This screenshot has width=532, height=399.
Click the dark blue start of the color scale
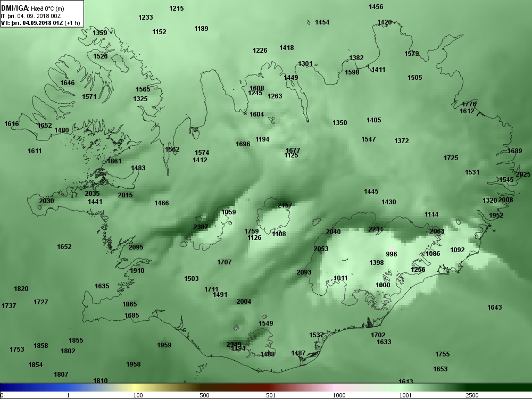point(5,387)
